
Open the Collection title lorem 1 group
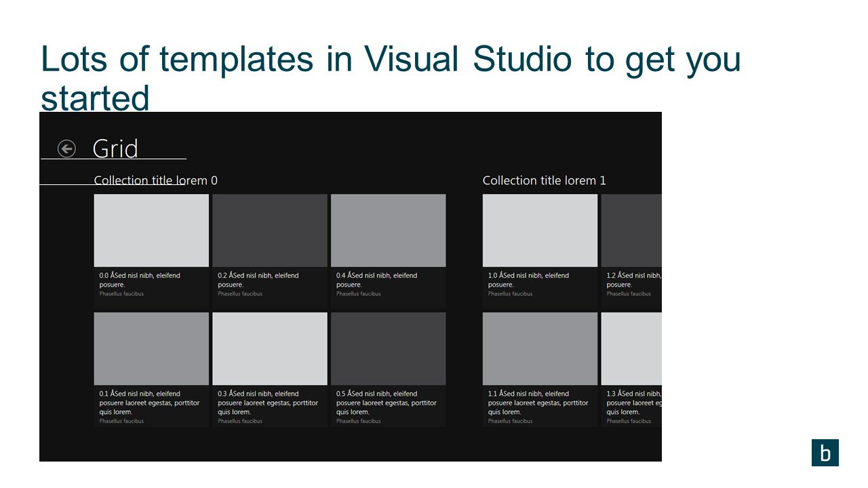545,180
